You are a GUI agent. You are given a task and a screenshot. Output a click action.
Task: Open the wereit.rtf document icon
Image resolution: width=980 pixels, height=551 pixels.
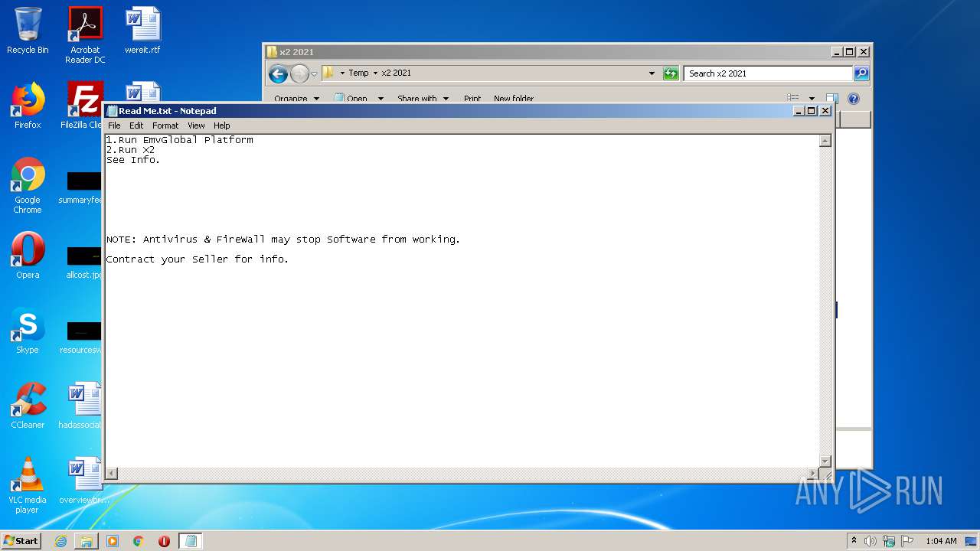(143, 31)
